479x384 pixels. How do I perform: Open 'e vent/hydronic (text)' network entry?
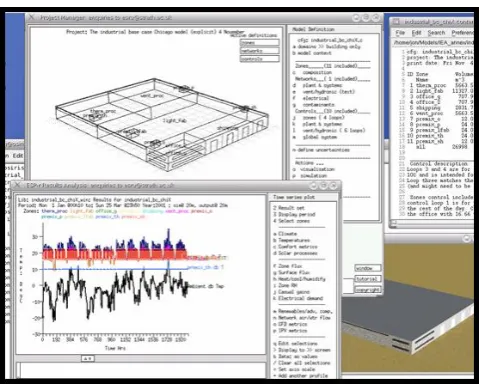point(324,92)
